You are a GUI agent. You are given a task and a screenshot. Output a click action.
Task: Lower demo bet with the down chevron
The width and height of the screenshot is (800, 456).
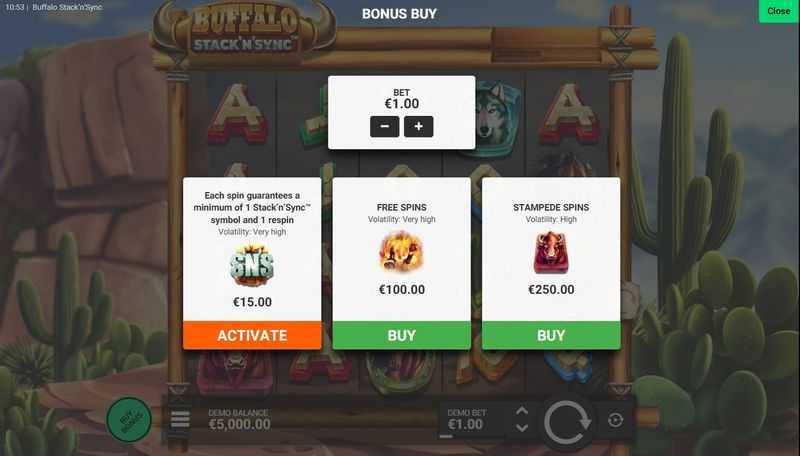tap(522, 428)
